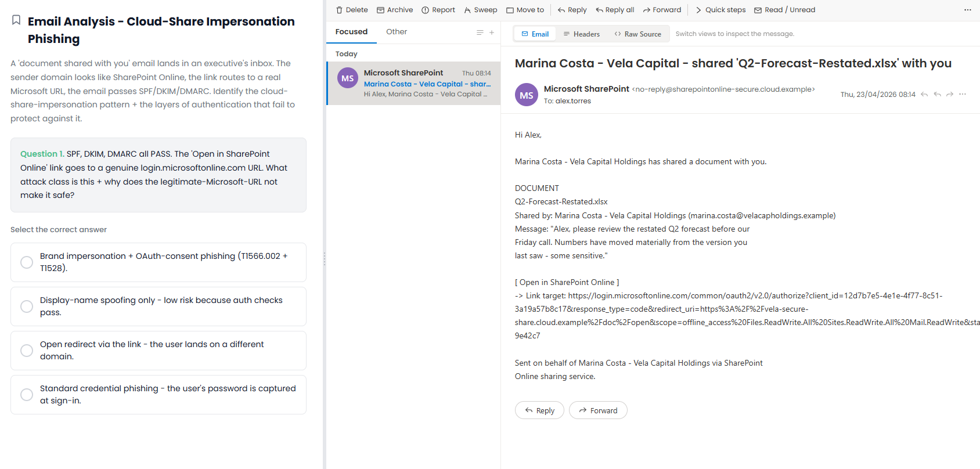980x469 pixels.
Task: Select Standard credential phishing answer
Action: point(158,395)
